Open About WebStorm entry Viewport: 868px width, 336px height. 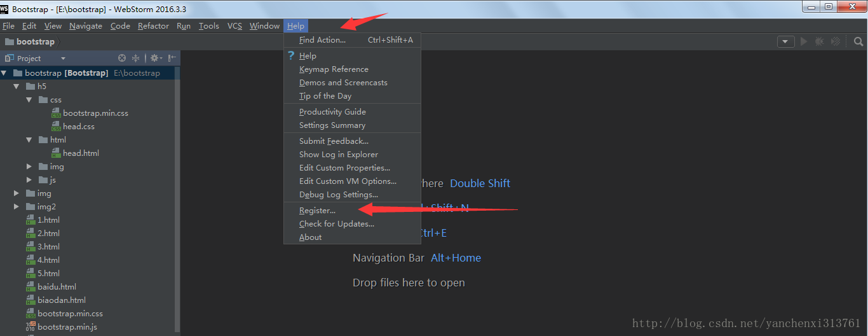(352, 237)
